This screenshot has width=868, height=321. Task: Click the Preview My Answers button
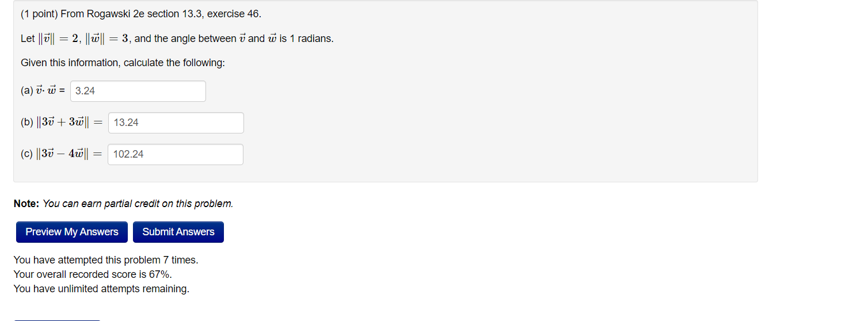pos(72,232)
